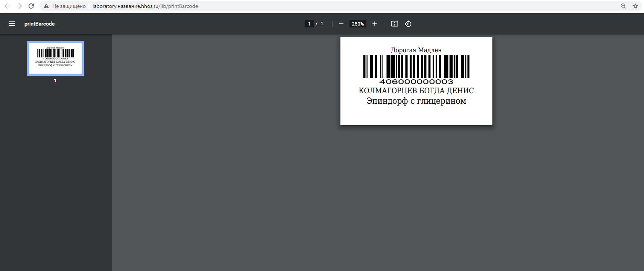Bookmark this page with the star icon
Image resolution: width=644 pixels, height=271 pixels.
(635, 6)
